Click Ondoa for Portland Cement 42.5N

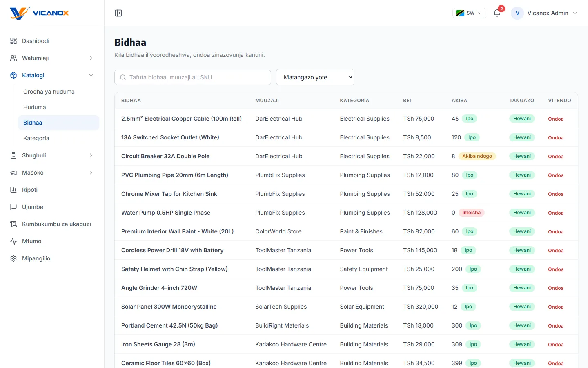(x=556, y=326)
